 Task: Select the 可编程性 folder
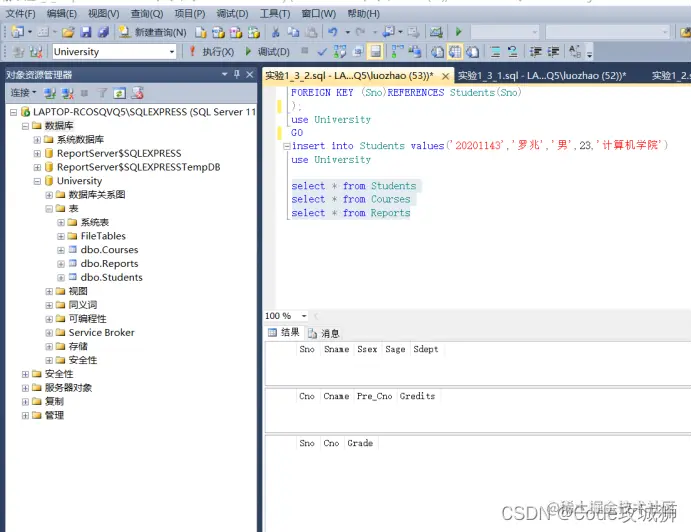tap(87, 319)
